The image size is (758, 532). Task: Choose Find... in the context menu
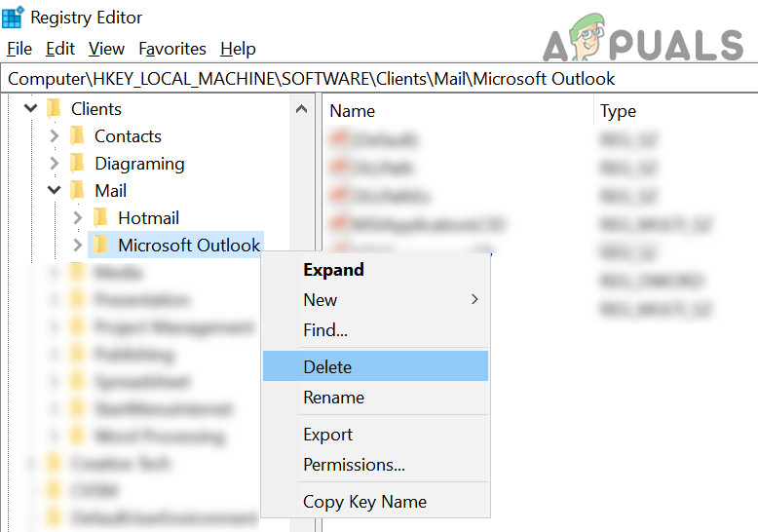pos(376,330)
